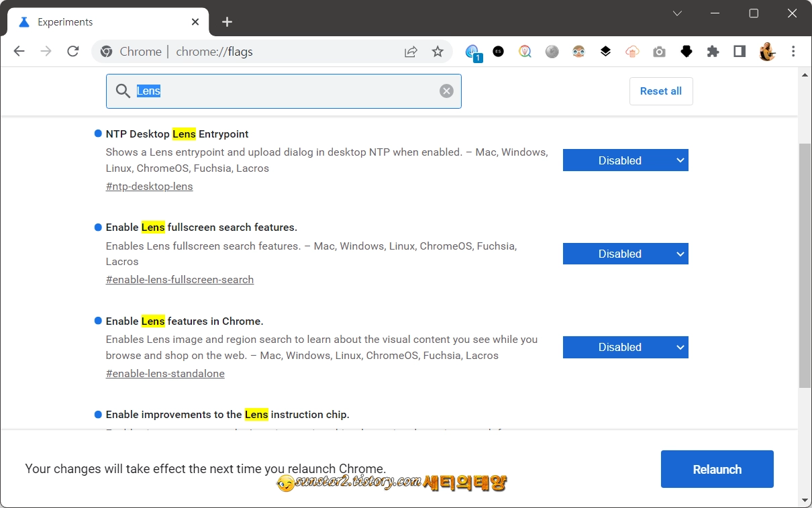Open the Extensions puzzle piece menu

point(713,52)
